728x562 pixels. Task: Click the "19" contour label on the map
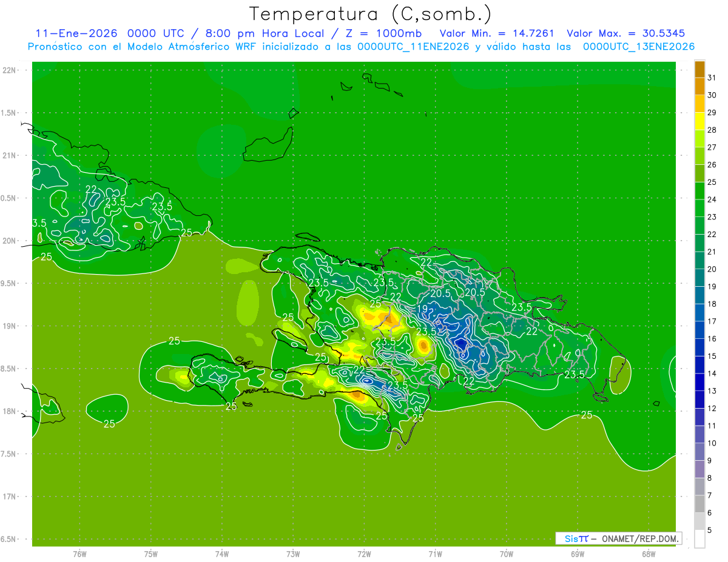[x=422, y=309]
